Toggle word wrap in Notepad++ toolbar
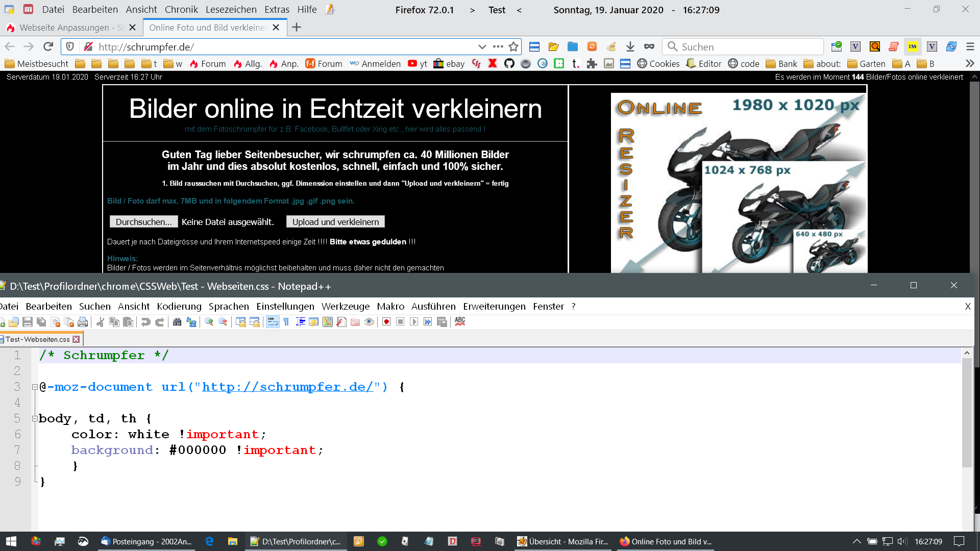Image resolution: width=980 pixels, height=551 pixels. 273,322
